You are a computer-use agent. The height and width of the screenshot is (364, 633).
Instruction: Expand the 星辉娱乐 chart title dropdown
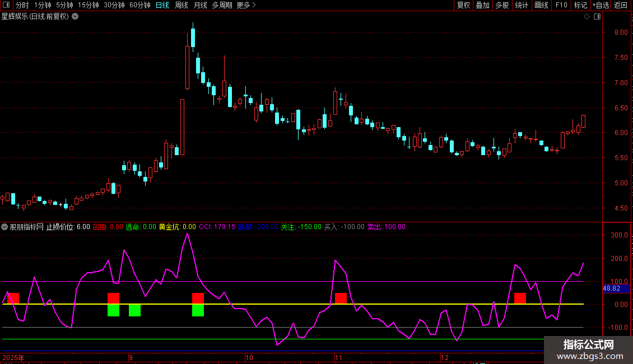(x=75, y=16)
